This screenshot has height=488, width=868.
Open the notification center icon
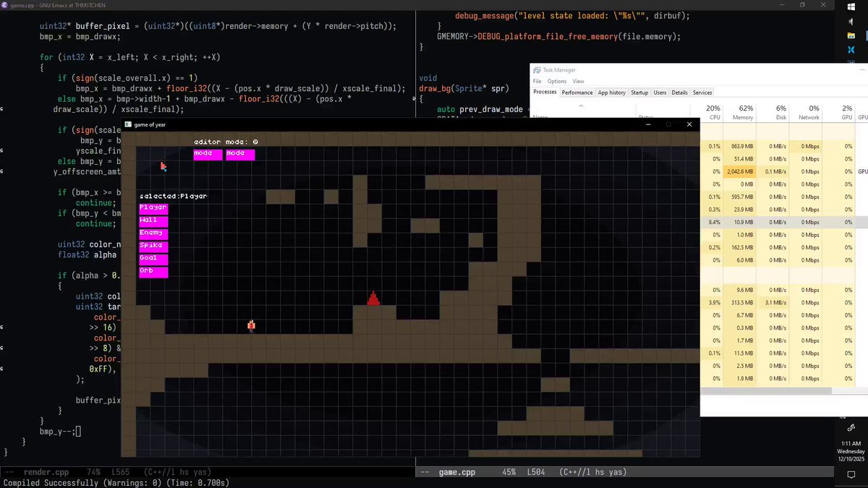point(851,474)
